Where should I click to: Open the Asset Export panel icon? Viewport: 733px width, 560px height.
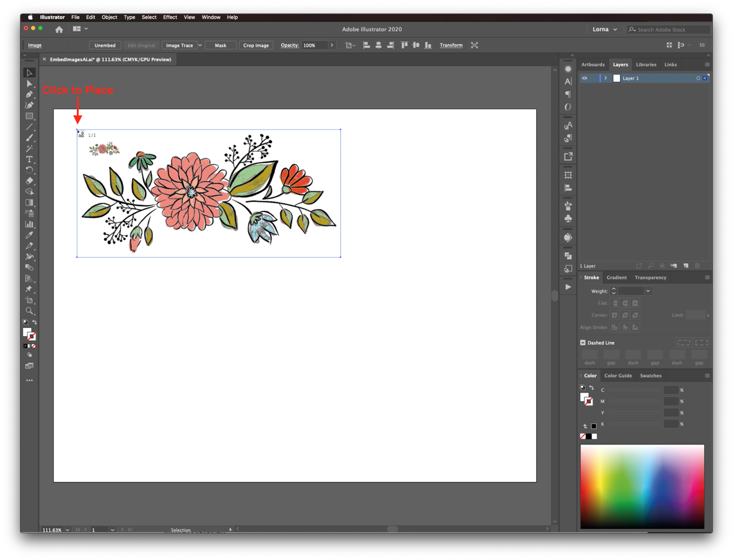568,157
